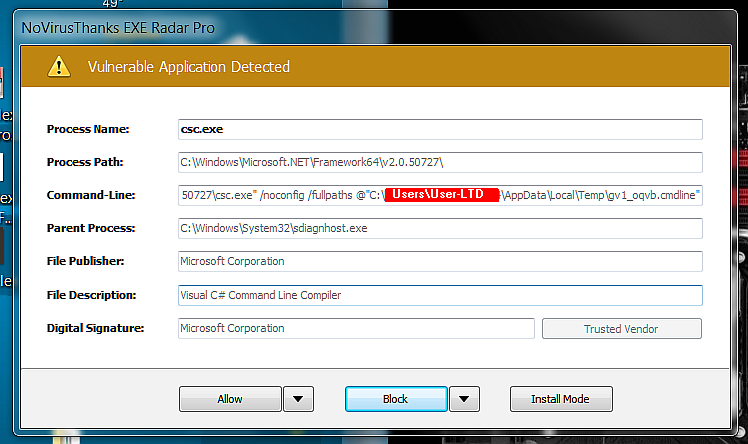Select the Process Name field csc.exe

[x=440, y=129]
